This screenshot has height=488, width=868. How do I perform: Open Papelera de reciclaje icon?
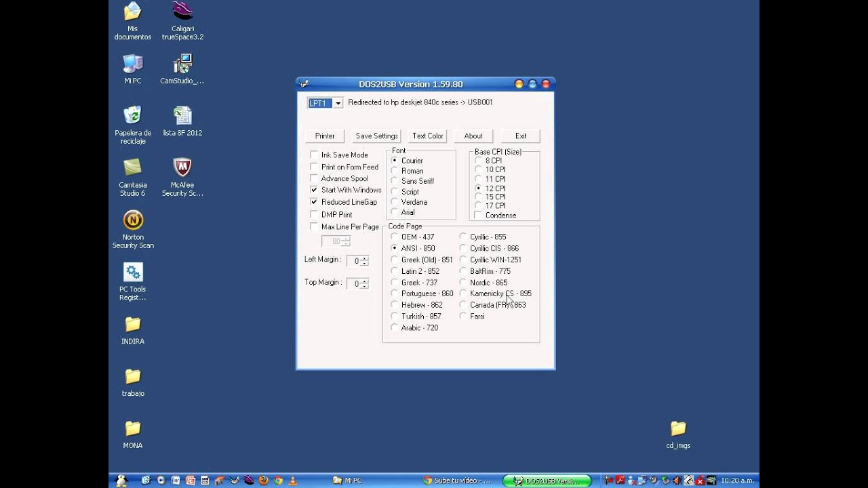(x=133, y=125)
